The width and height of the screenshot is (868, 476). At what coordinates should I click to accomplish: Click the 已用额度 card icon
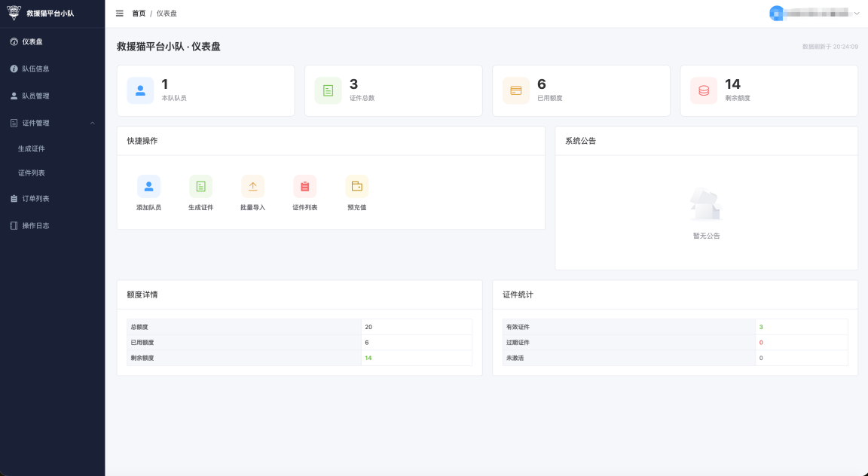click(x=515, y=90)
